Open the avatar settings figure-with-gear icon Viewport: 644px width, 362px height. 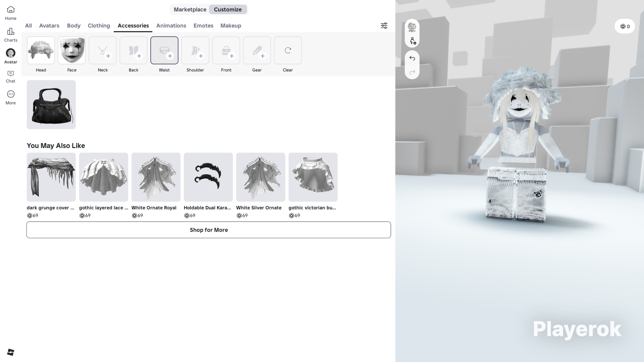412,41
